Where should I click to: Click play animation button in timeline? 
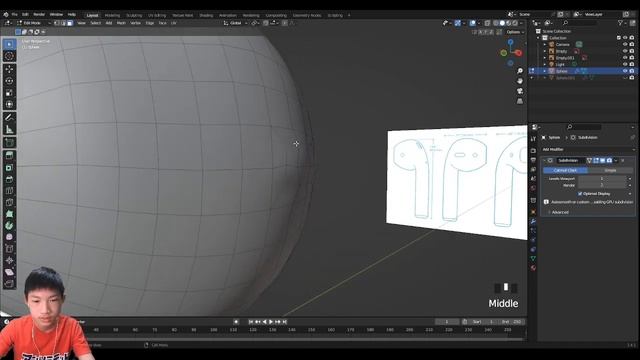click(271, 322)
